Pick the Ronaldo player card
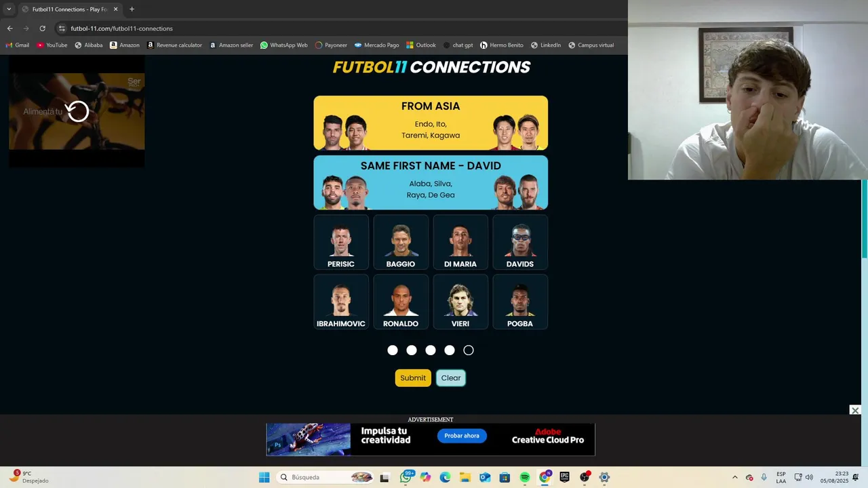 pos(401,302)
